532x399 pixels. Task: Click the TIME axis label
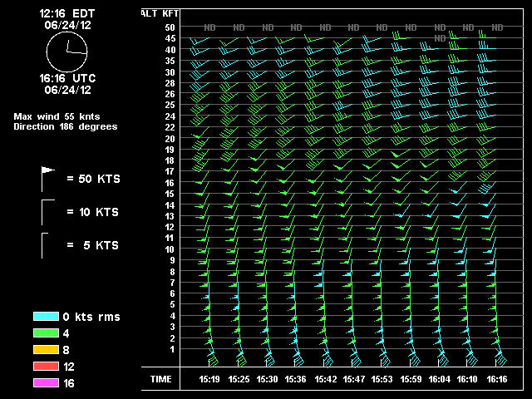point(160,379)
